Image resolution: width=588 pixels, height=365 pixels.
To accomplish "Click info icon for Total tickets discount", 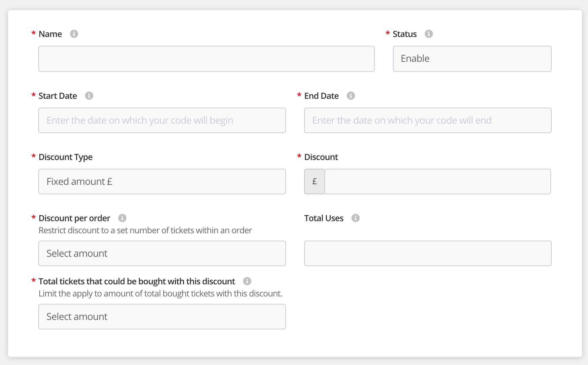I will tap(247, 281).
